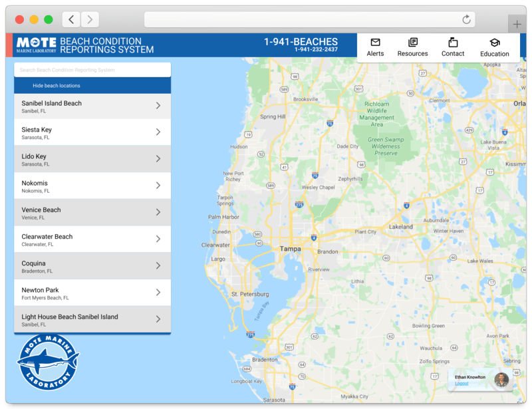Image resolution: width=532 pixels, height=409 pixels.
Task: Select Siesta Key name text
Action: [x=37, y=130]
